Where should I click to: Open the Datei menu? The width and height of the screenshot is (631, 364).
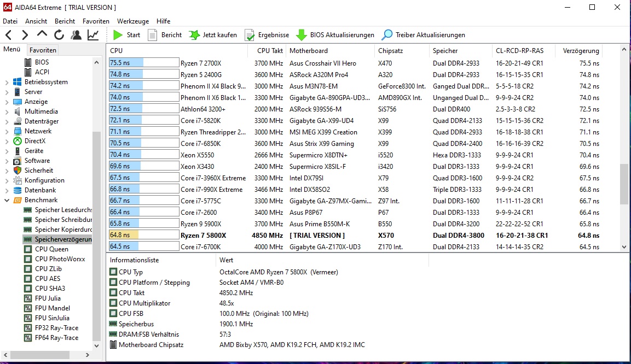(10, 21)
